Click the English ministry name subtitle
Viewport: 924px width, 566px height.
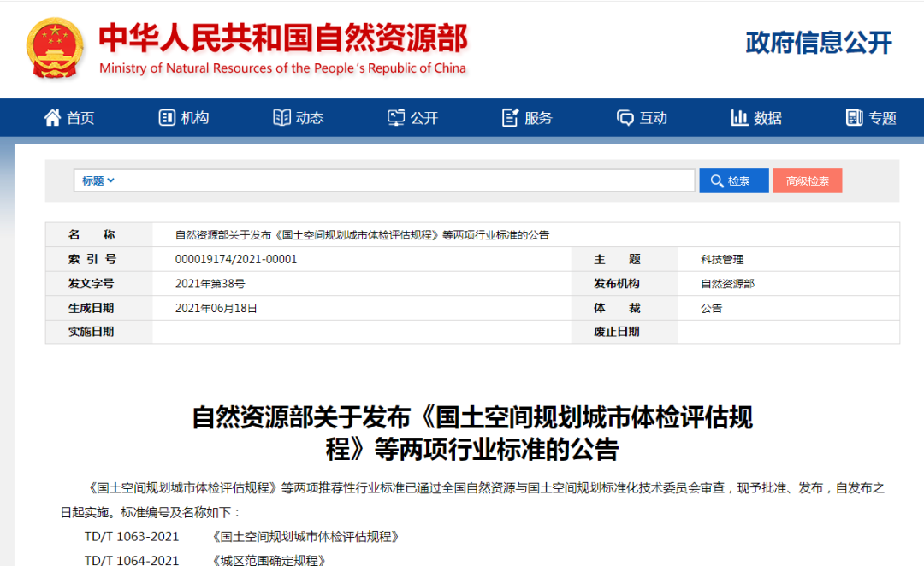point(283,68)
